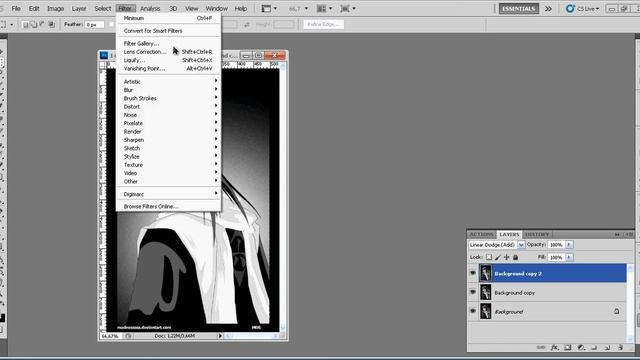Open Liquify from Filter menu

[169, 60]
